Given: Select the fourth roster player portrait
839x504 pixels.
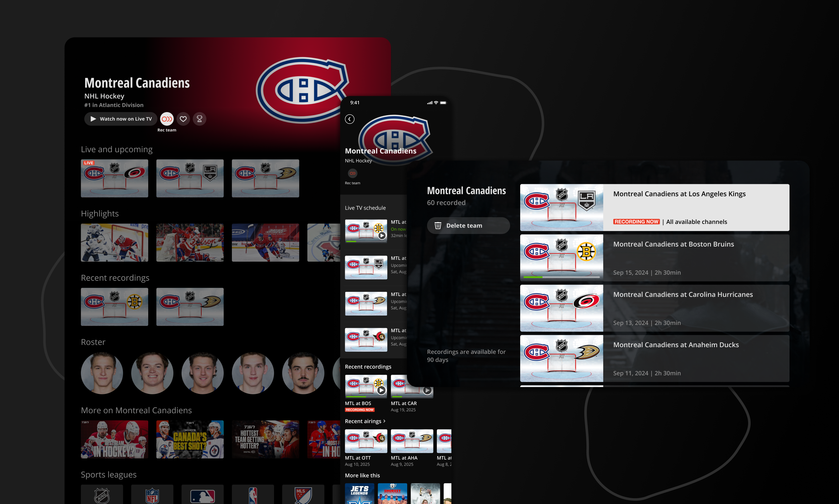Looking at the screenshot, I should tap(253, 373).
